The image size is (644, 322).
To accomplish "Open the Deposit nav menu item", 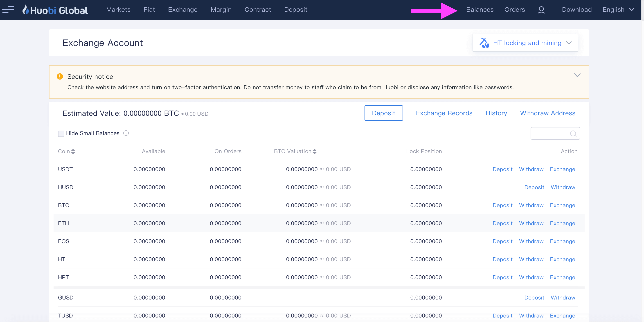I will tap(296, 10).
